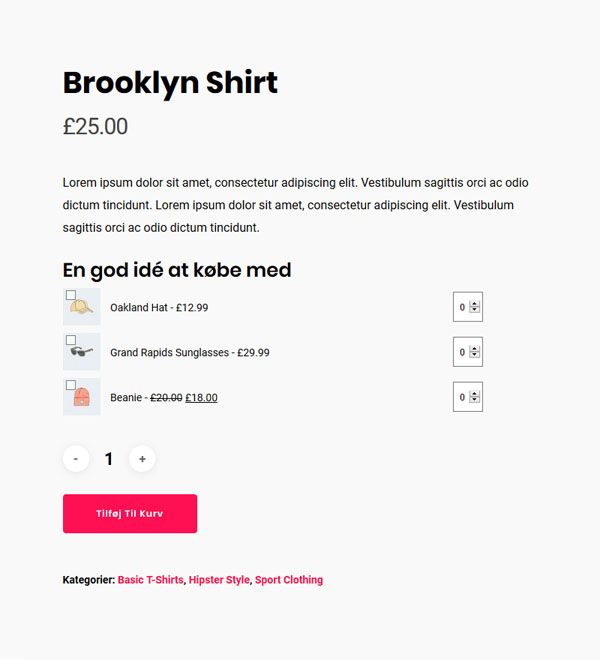Increase Beanie quantity using up arrow
600x660 pixels.
(475, 394)
